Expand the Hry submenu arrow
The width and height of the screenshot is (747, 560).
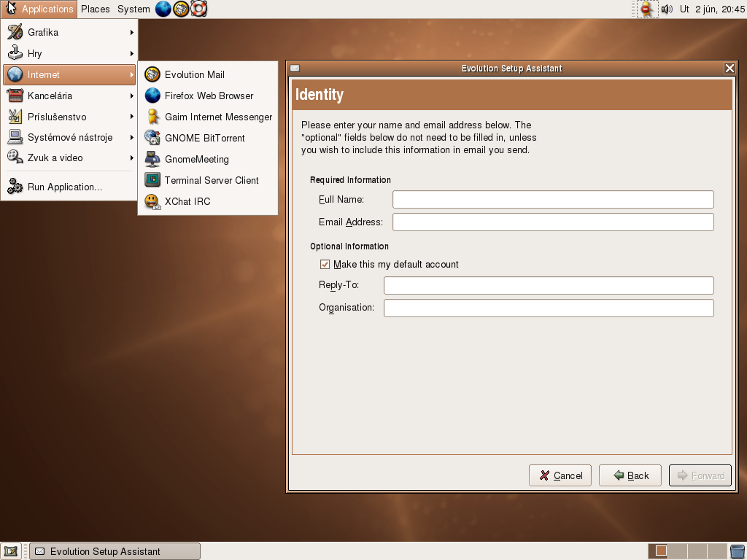(131, 53)
